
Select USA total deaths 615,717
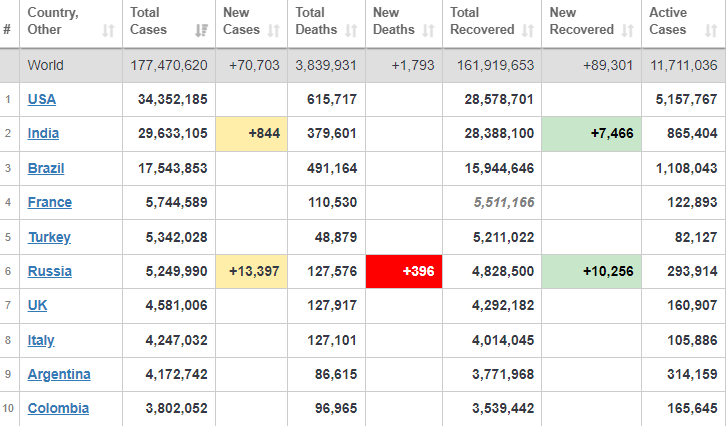point(332,99)
